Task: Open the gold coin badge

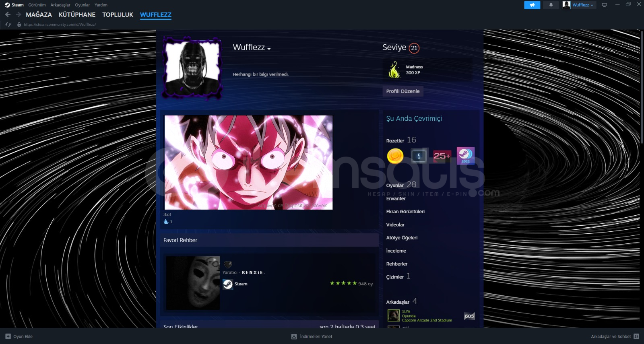Action: pyautogui.click(x=395, y=156)
